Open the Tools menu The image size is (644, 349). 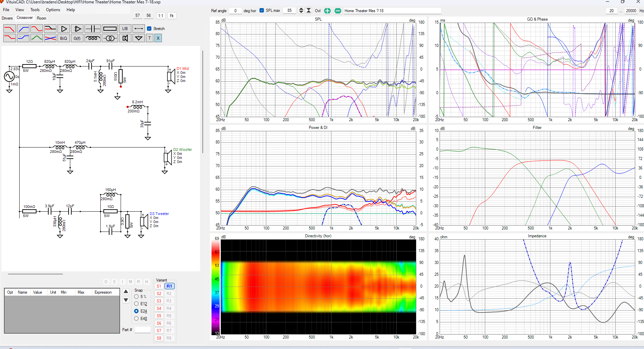pos(35,10)
